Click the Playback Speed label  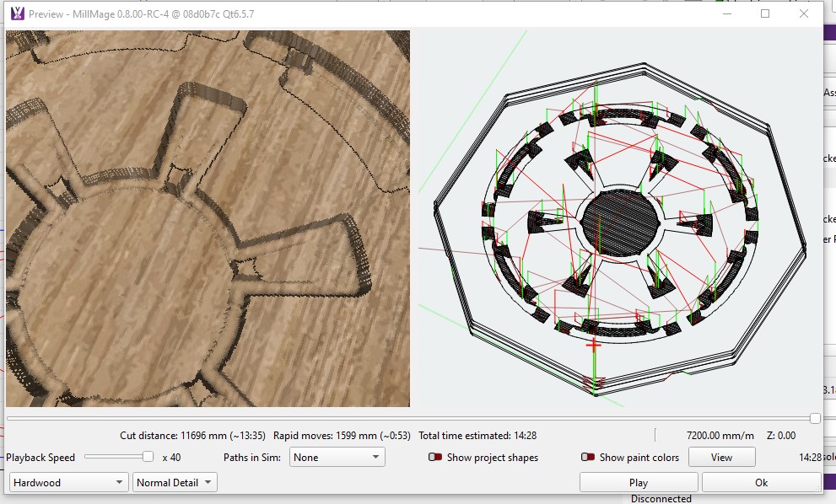(x=40, y=457)
